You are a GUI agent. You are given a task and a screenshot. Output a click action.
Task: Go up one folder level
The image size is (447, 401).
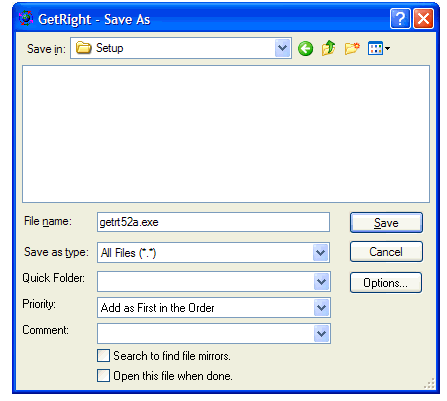tap(328, 48)
